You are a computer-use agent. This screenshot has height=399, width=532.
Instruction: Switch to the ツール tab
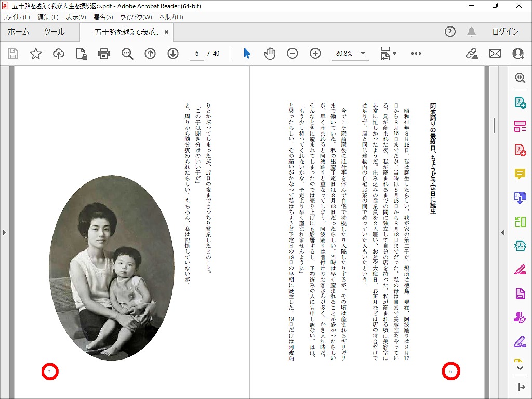tap(54, 32)
